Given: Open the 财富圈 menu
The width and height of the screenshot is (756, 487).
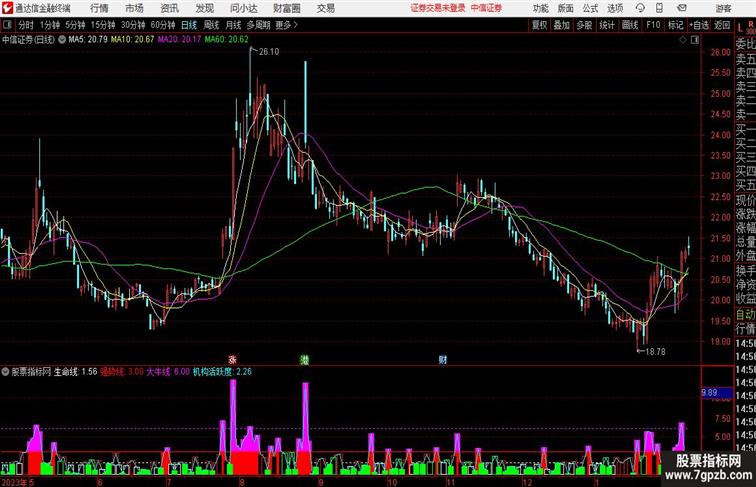Looking at the screenshot, I should pyautogui.click(x=286, y=8).
